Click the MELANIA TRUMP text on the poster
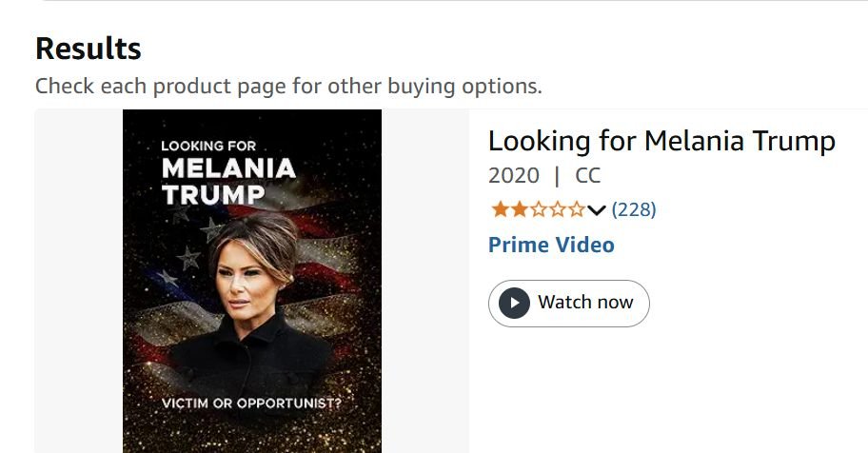 [228, 182]
